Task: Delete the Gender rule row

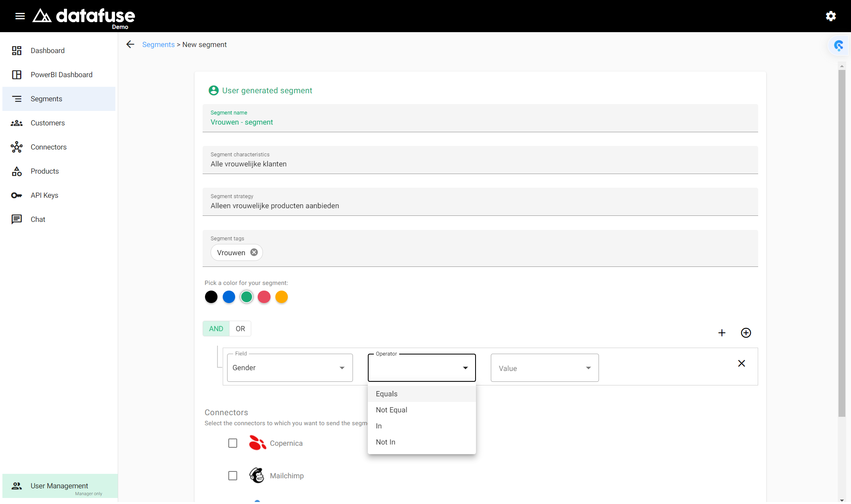Action: click(742, 363)
